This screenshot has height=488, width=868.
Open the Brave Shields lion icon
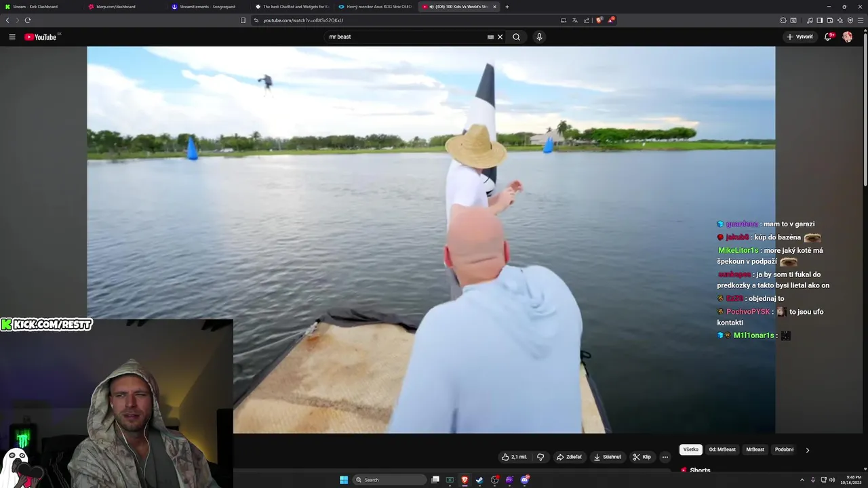pos(599,20)
